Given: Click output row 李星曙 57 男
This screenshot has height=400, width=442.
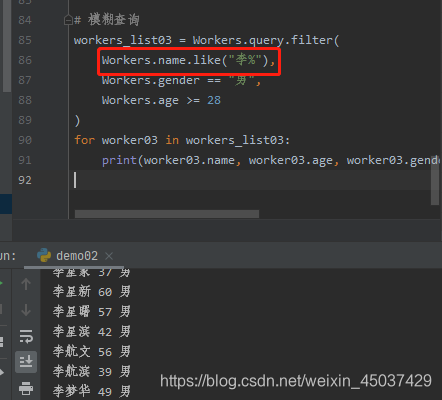Looking at the screenshot, I should click(x=92, y=312).
